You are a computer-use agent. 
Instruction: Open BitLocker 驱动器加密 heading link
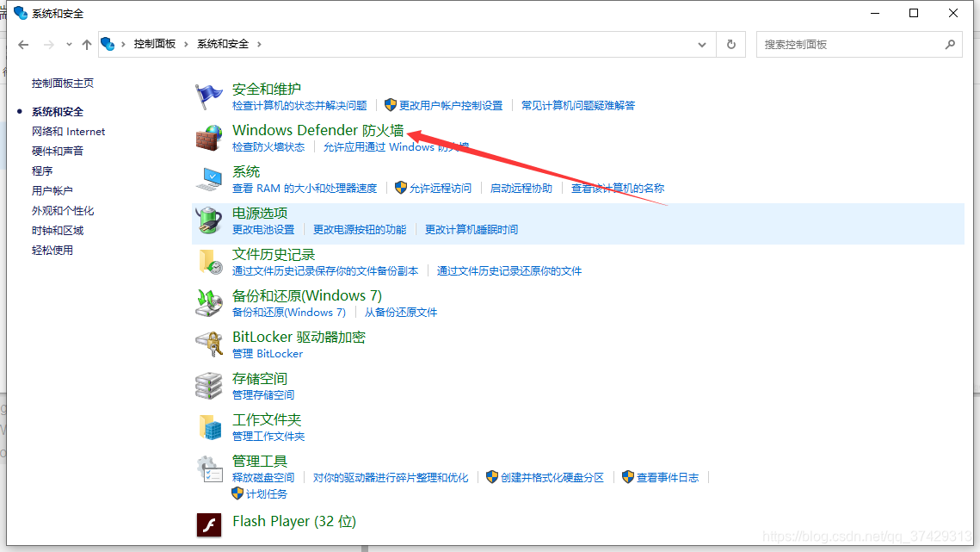click(x=299, y=337)
